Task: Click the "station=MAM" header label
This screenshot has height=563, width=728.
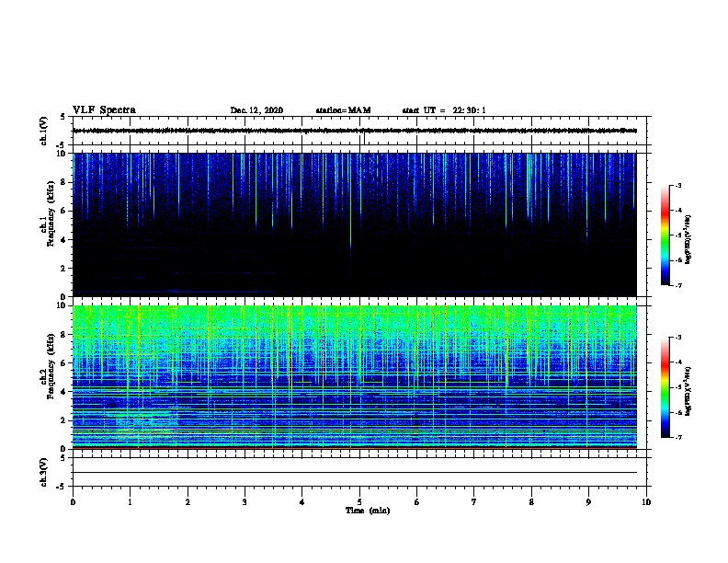Action: pyautogui.click(x=343, y=110)
